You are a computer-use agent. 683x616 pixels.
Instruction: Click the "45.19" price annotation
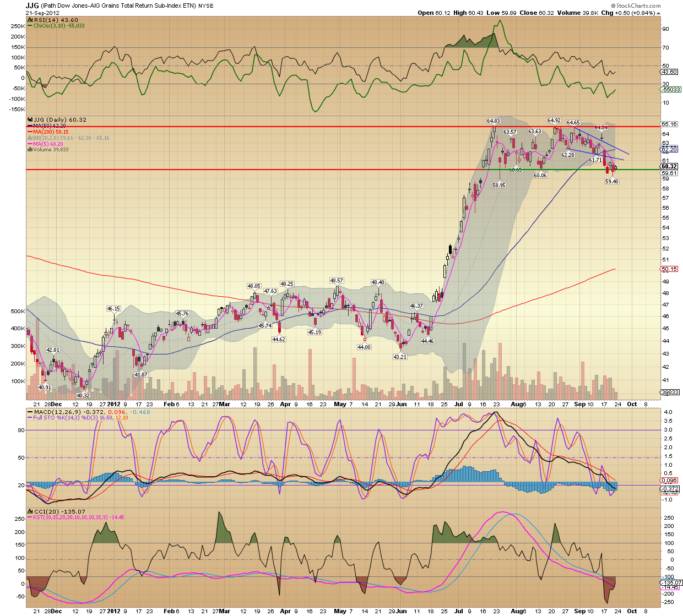(x=315, y=332)
